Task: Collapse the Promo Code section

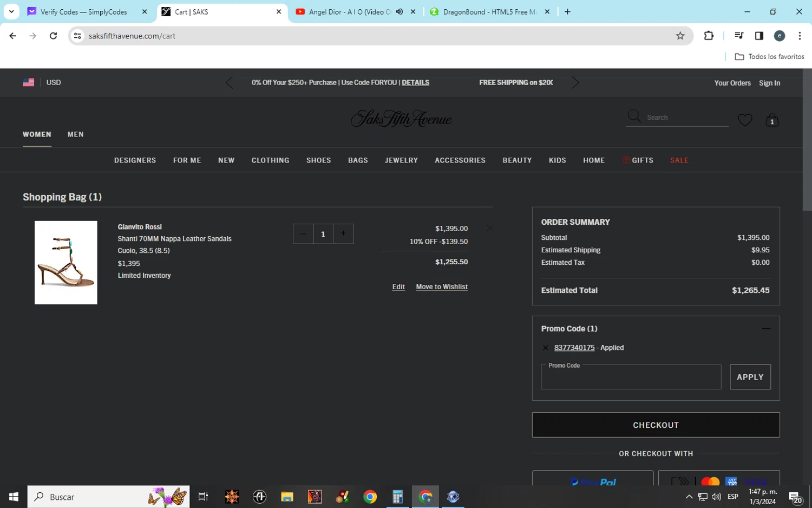Action: click(765, 329)
